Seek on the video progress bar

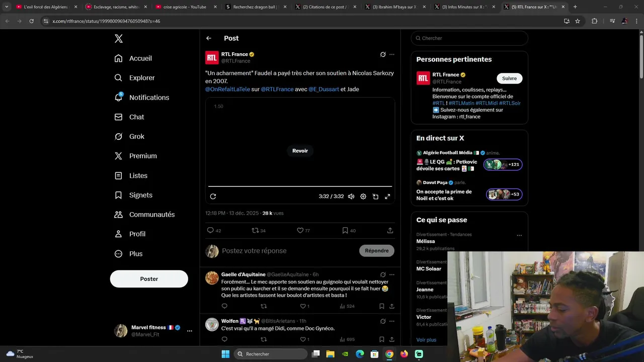[300, 187]
